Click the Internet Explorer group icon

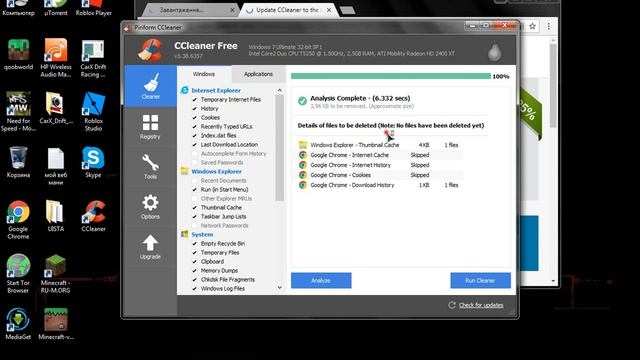pos(184,90)
